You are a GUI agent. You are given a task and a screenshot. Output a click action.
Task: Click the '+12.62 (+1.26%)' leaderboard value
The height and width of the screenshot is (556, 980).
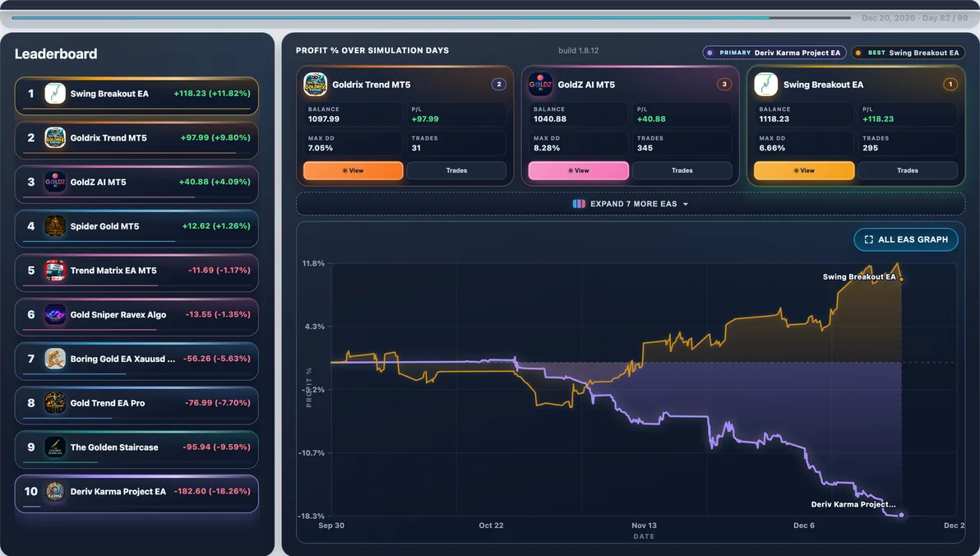[x=216, y=226]
